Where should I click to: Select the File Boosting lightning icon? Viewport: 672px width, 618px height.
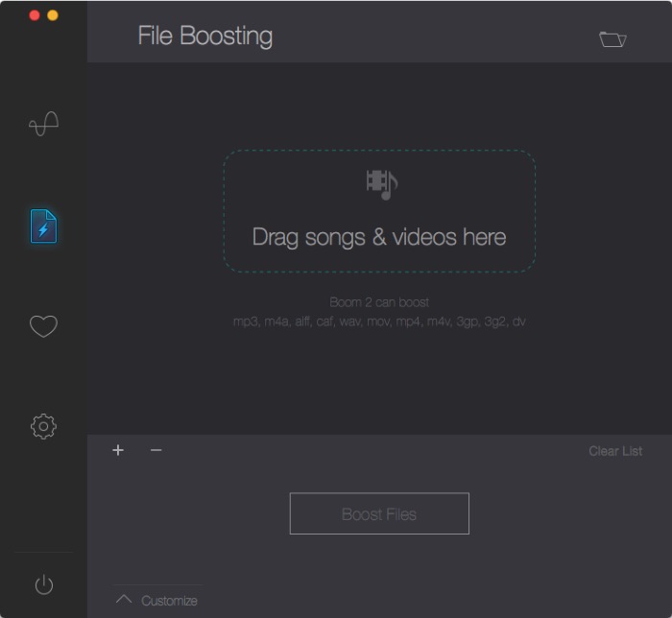tap(43, 226)
